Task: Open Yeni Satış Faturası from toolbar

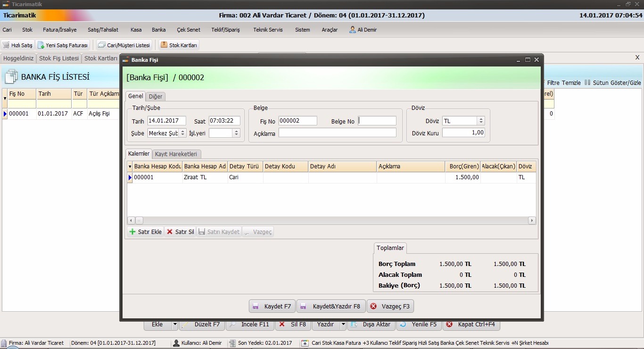Action: (x=41, y=45)
